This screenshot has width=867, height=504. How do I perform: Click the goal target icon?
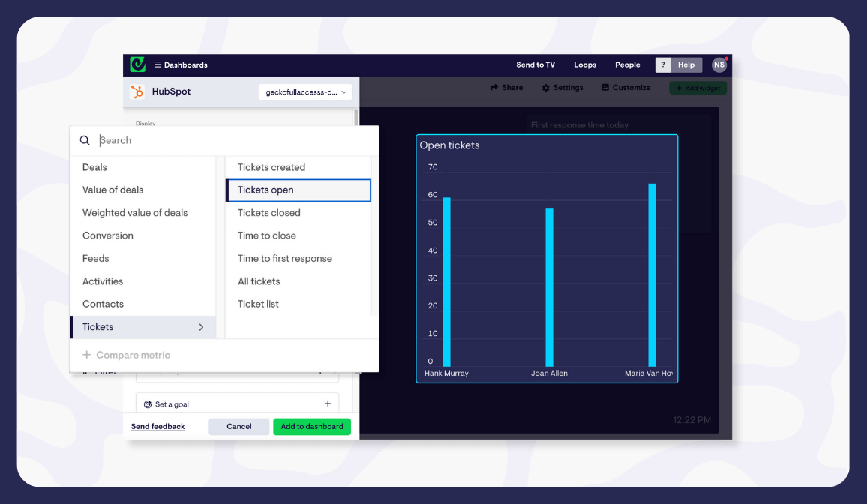pyautogui.click(x=148, y=404)
